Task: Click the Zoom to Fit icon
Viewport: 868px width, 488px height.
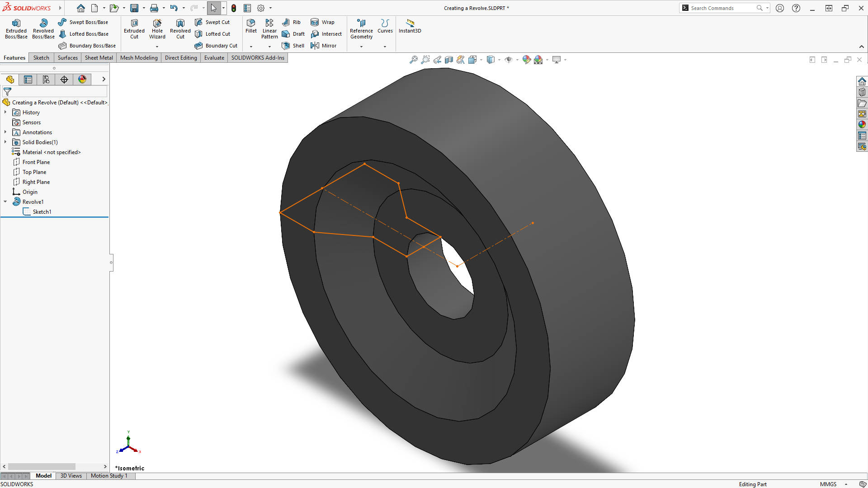Action: 414,59
